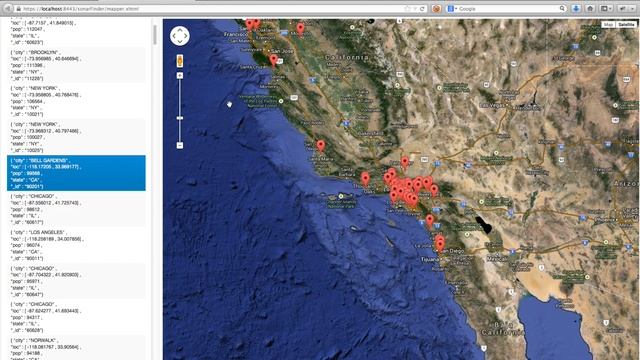
Task: Select the red marker near Modesto
Action: point(300,29)
